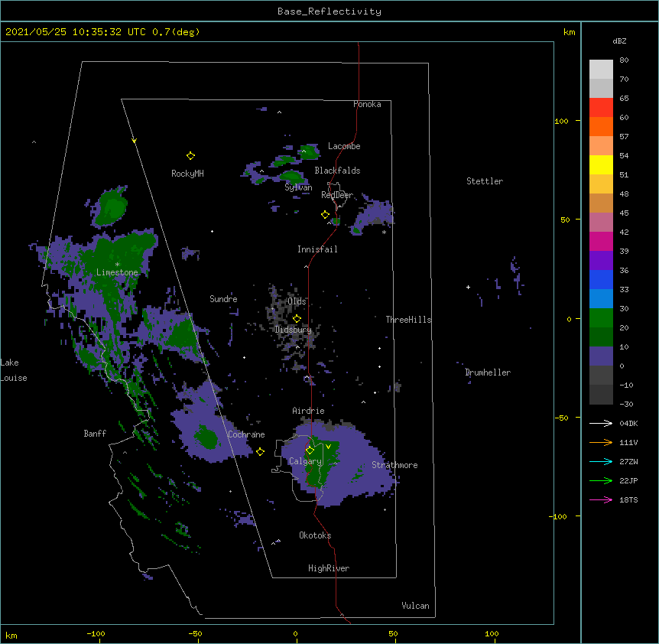The image size is (659, 644).
Task: Click the Olds label
Action: point(297,301)
